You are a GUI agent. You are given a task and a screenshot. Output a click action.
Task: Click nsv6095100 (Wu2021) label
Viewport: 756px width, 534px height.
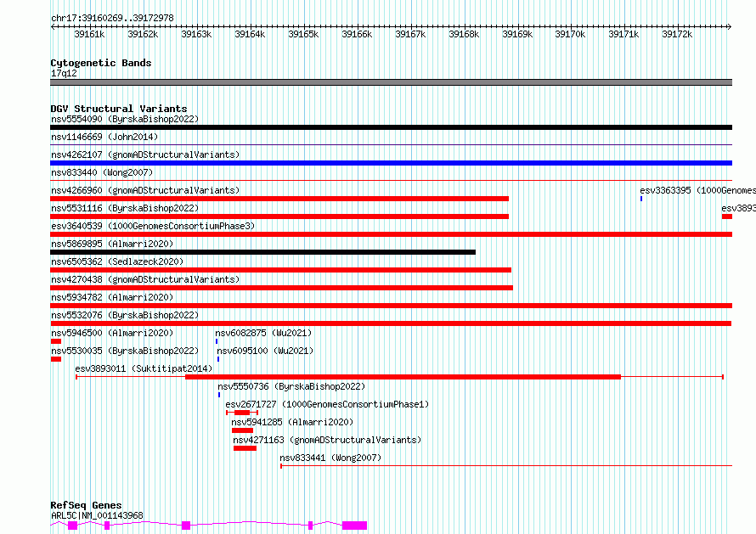tap(265, 351)
